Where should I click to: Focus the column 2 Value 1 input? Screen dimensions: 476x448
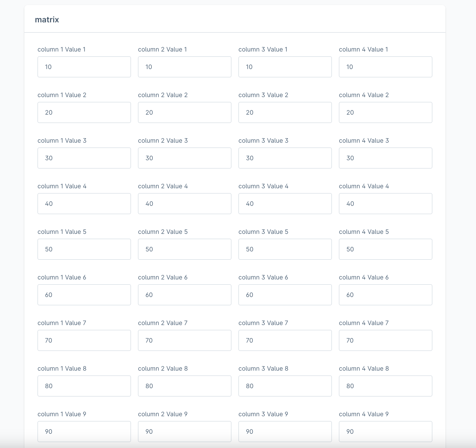tap(184, 67)
